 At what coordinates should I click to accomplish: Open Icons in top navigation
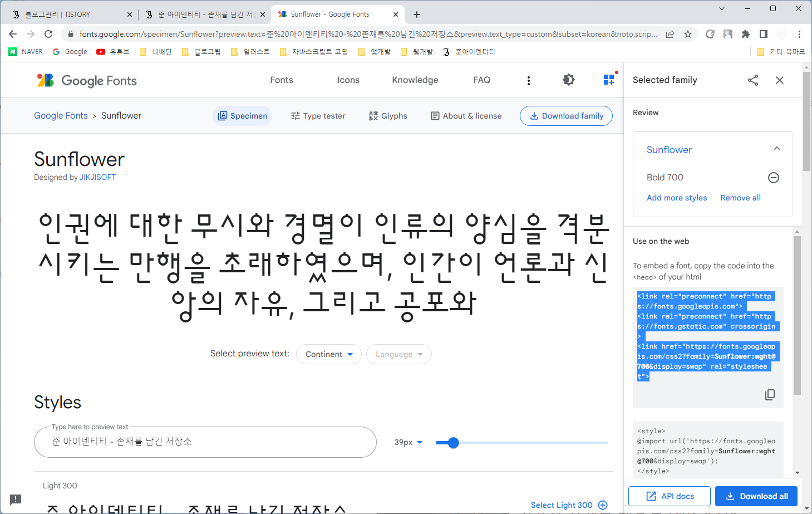tap(348, 80)
